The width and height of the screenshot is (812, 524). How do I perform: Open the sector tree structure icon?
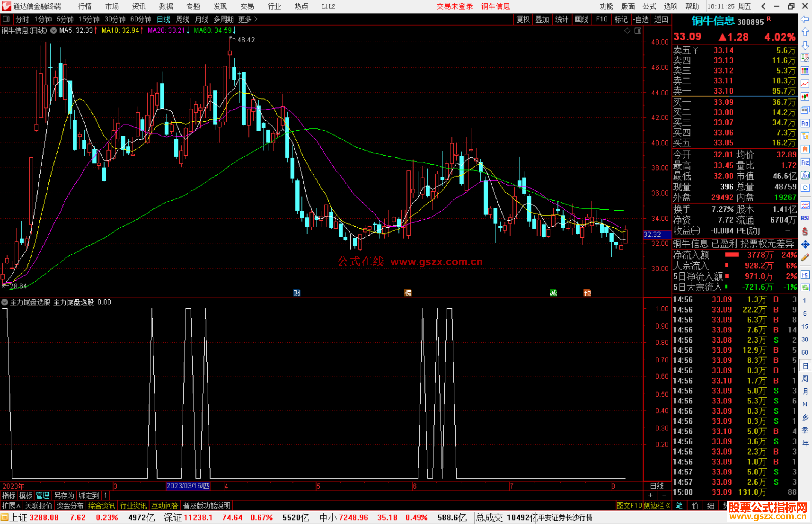[805, 136]
